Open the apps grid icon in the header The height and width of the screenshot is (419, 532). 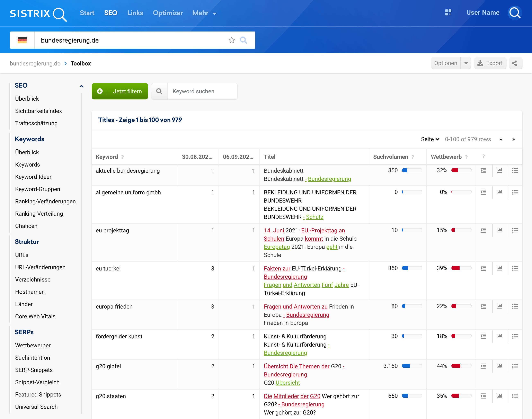[x=448, y=12]
